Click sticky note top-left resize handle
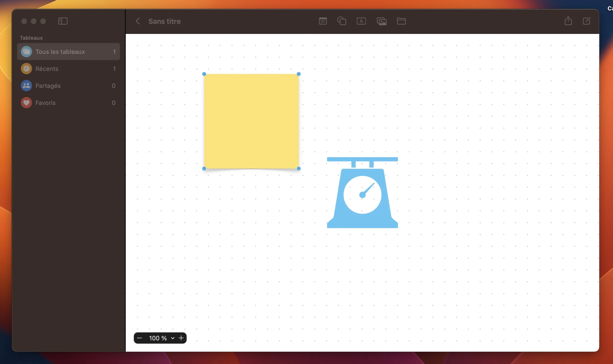The width and height of the screenshot is (613, 364). pos(204,74)
